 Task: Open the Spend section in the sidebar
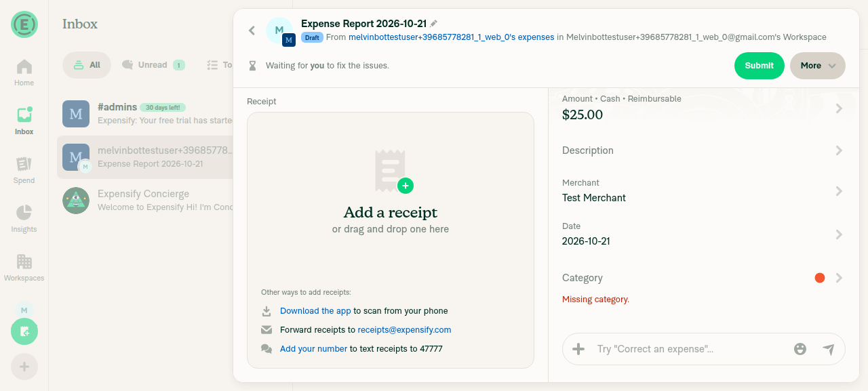[24, 170]
